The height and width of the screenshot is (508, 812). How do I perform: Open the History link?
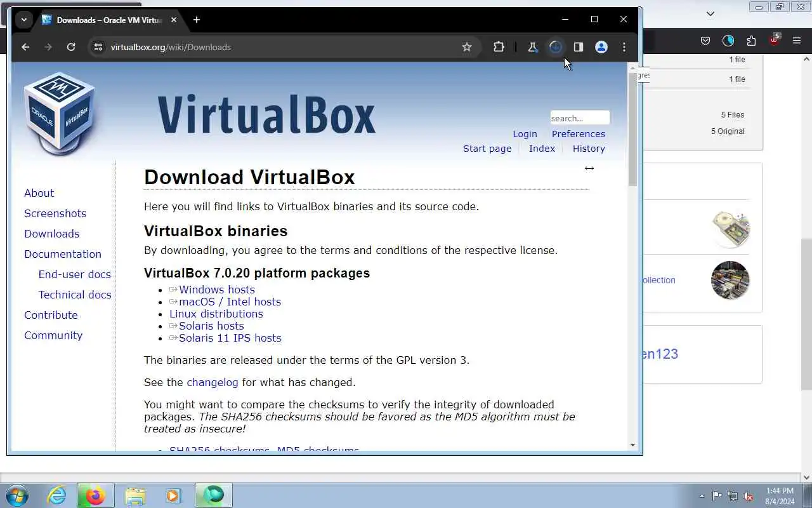[589, 149]
